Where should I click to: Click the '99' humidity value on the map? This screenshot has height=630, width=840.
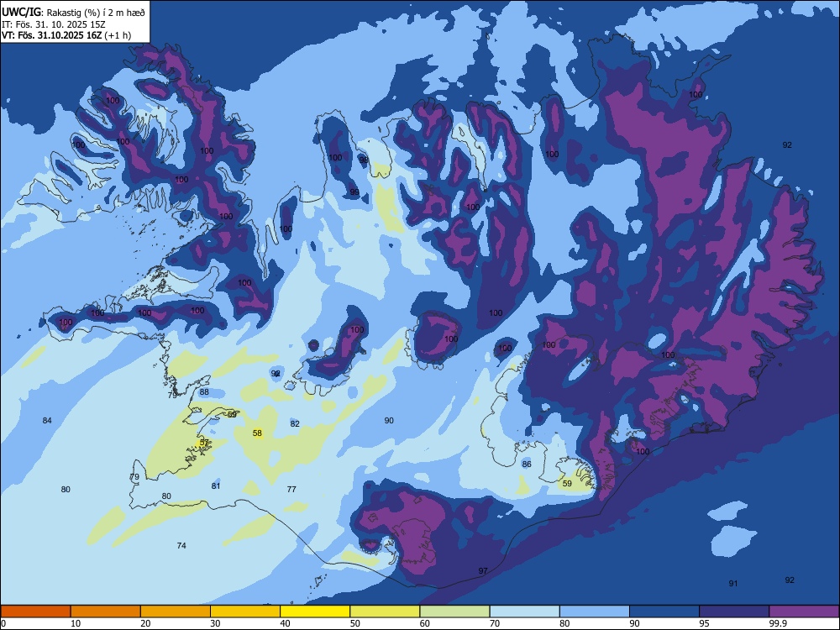pos(354,192)
